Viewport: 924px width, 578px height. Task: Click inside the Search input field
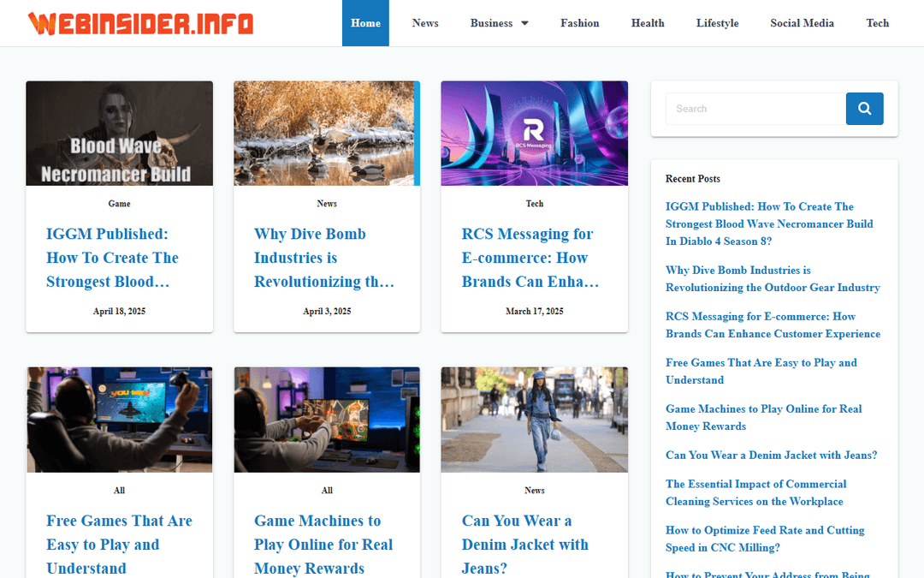click(756, 109)
